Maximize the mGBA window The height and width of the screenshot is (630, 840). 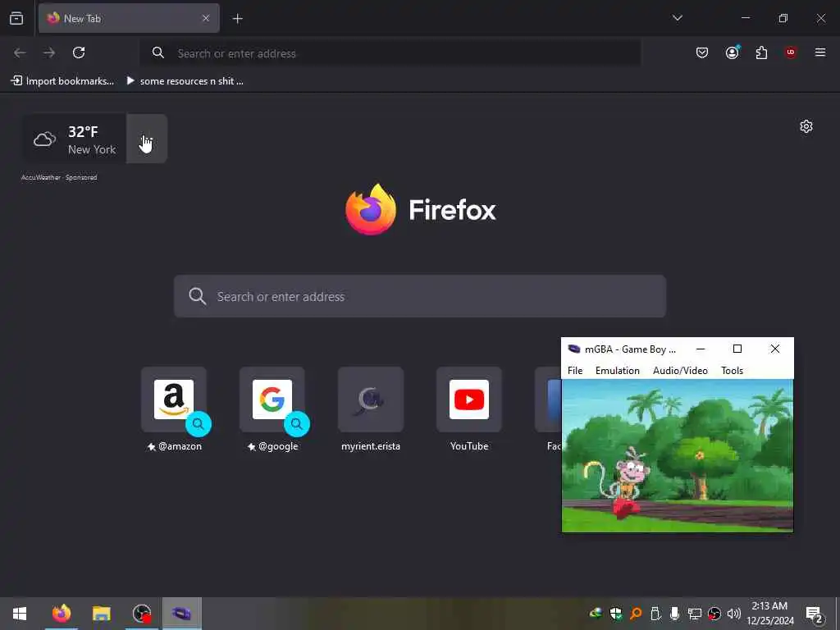click(737, 349)
